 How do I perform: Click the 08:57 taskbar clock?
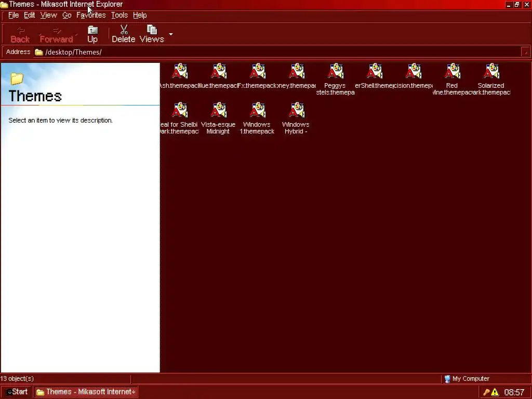pyautogui.click(x=514, y=392)
